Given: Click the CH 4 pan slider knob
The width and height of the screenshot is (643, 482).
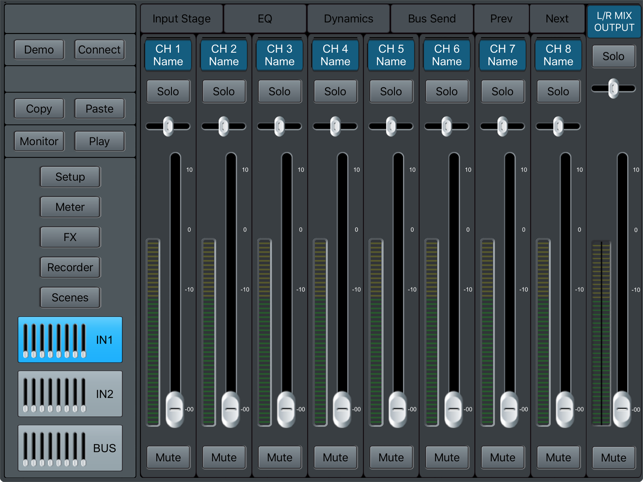Looking at the screenshot, I should (335, 126).
